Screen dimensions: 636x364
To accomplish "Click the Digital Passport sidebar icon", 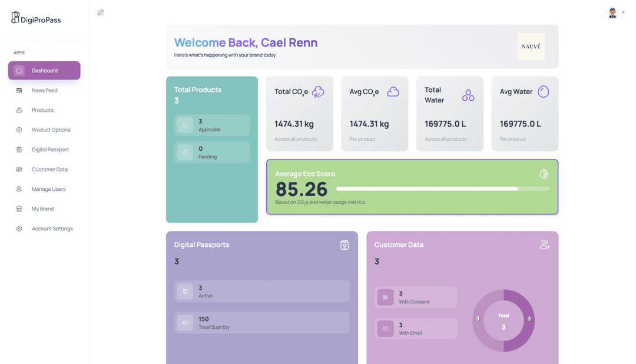I will 19,149.
